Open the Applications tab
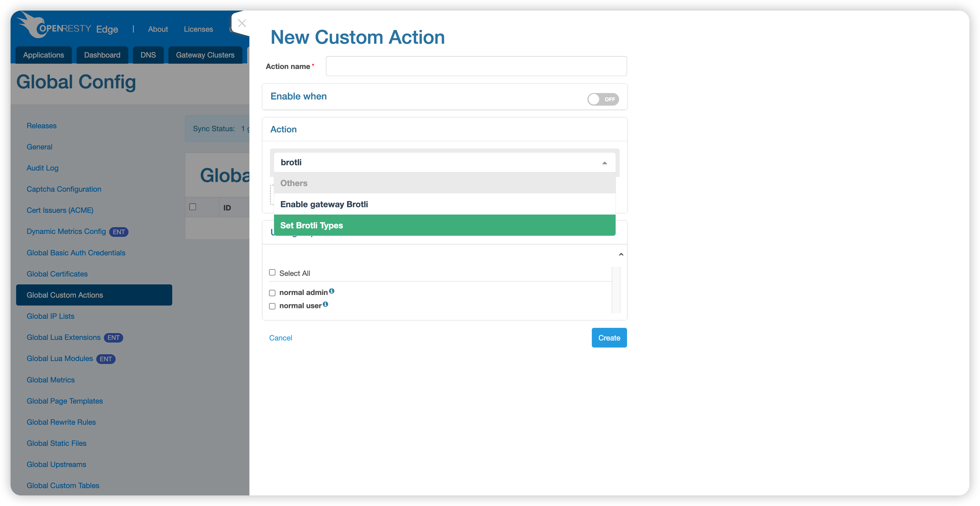 (43, 55)
